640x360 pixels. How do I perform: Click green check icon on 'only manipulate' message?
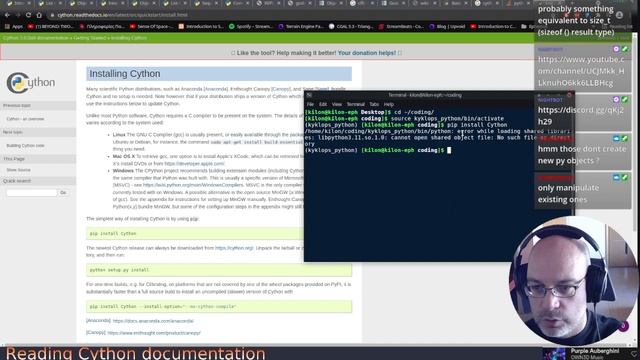[624, 178]
